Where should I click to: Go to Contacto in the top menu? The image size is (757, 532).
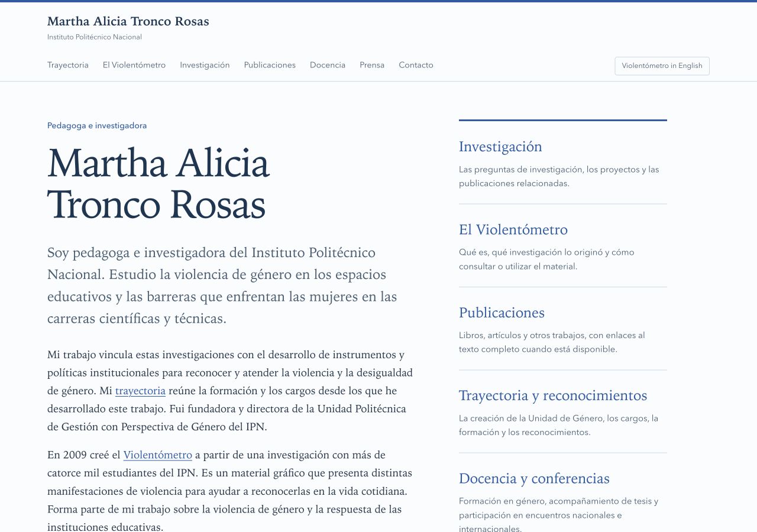pyautogui.click(x=416, y=65)
